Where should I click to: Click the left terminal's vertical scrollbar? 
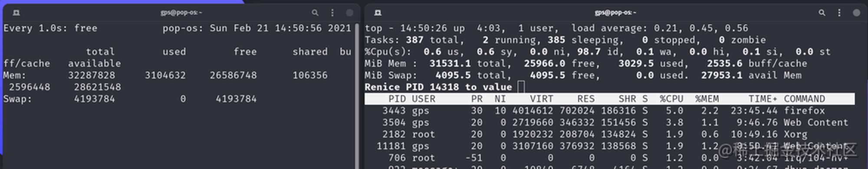[357, 95]
